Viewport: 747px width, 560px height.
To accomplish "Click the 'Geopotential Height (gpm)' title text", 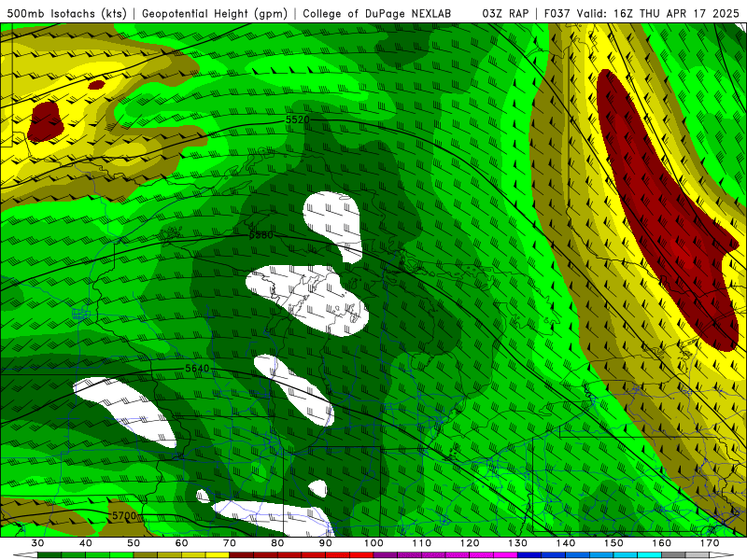I will pos(215,13).
